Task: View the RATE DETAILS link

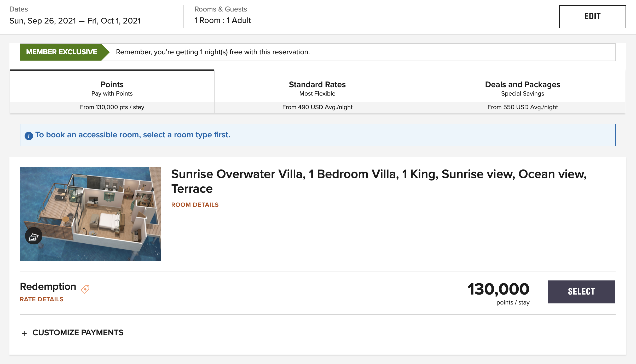Action: 42,299
